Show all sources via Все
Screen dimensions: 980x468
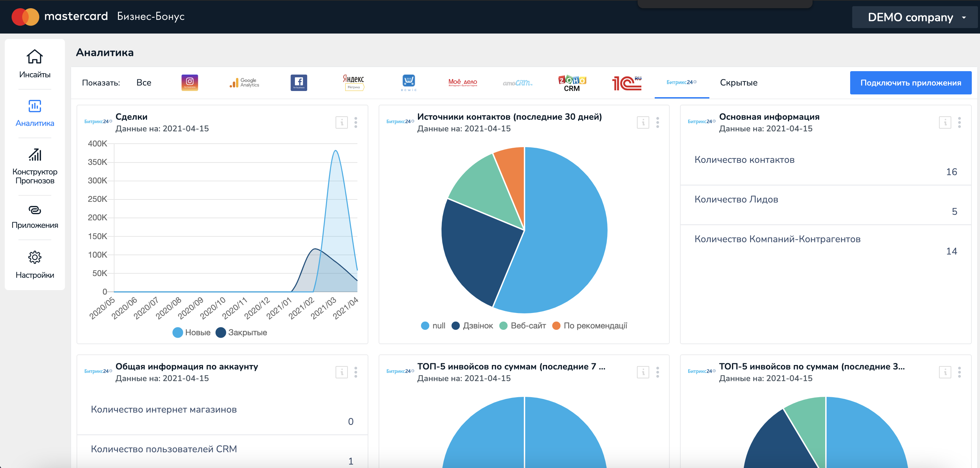144,83
